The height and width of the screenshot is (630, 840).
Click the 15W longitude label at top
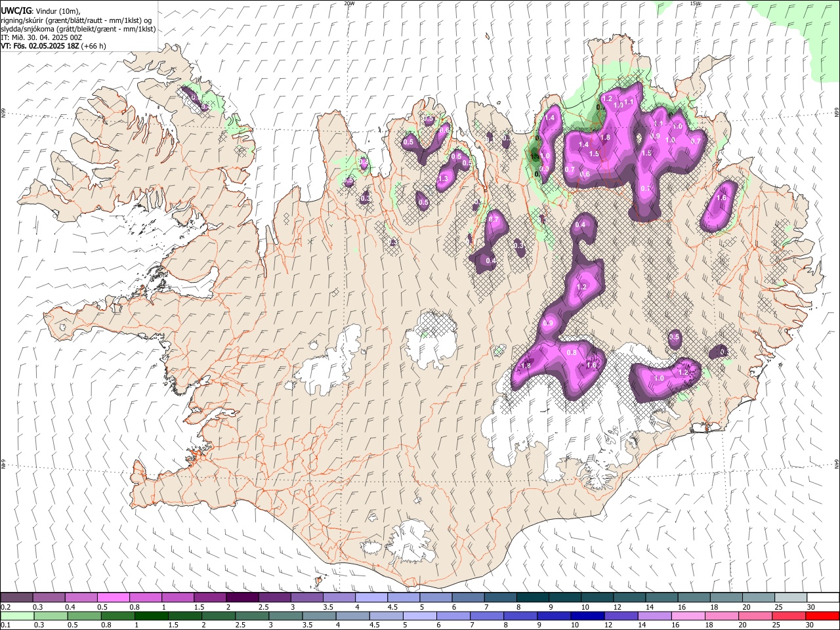coord(695,3)
